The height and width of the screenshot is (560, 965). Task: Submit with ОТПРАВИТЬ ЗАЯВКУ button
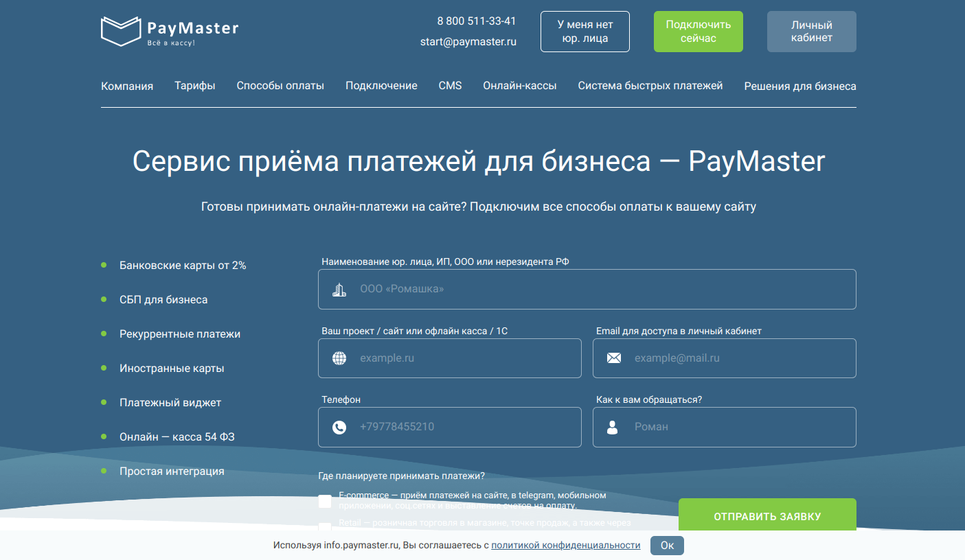[x=767, y=515]
